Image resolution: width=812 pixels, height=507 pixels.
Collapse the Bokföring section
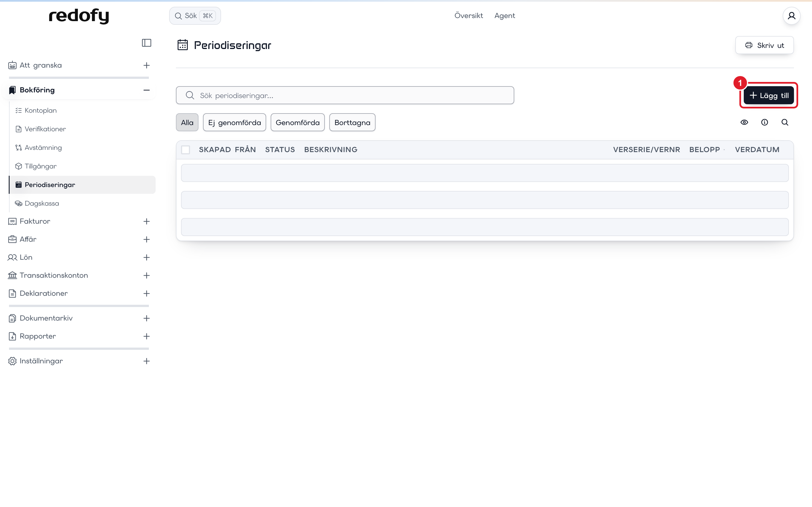[x=147, y=90]
